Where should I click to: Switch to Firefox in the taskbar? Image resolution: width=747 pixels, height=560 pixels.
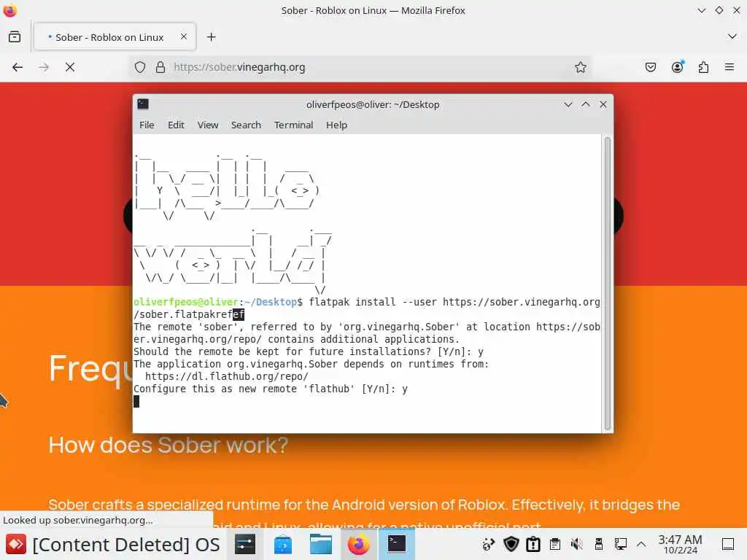[359, 544]
